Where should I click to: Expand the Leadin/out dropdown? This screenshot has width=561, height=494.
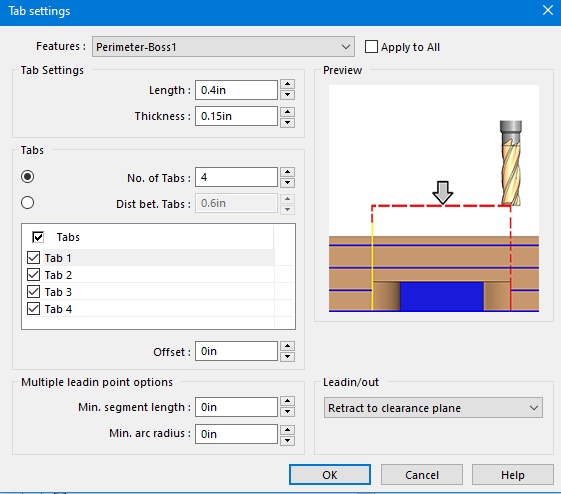pos(433,408)
